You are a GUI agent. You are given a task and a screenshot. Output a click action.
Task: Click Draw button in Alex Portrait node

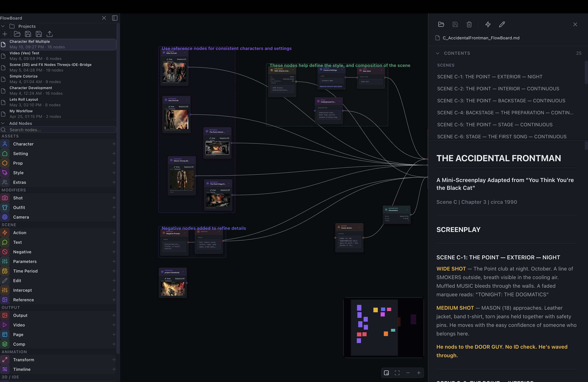[171, 107]
